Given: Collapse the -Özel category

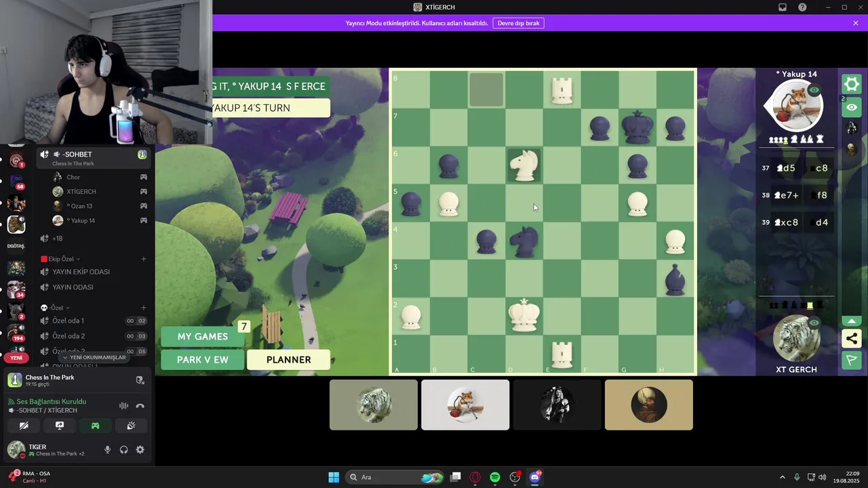Looking at the screenshot, I should 56,308.
